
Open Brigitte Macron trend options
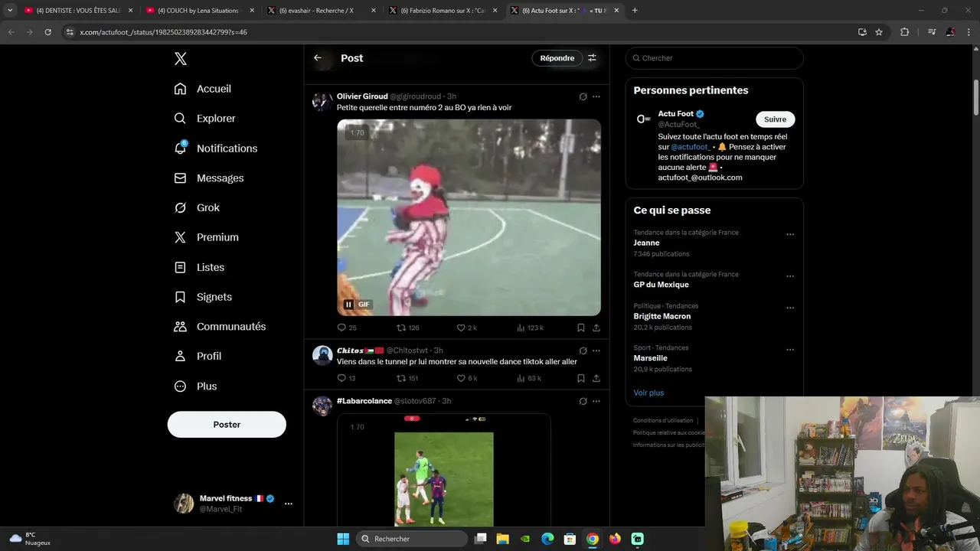click(790, 308)
